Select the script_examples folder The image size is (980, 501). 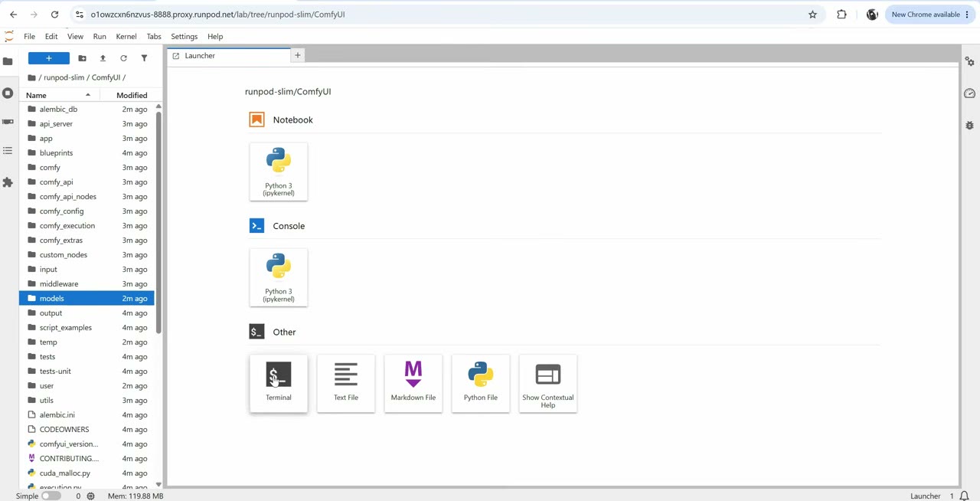tap(87, 327)
